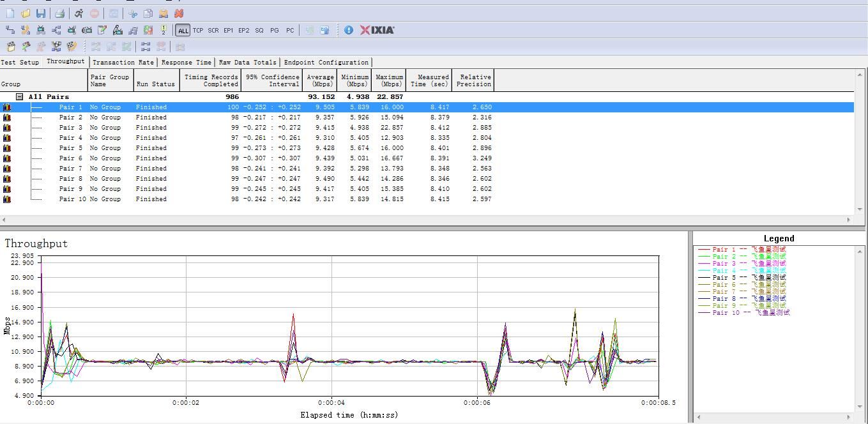The height and width of the screenshot is (424, 868).
Task: Toggle the SCR filter button
Action: pyautogui.click(x=213, y=30)
